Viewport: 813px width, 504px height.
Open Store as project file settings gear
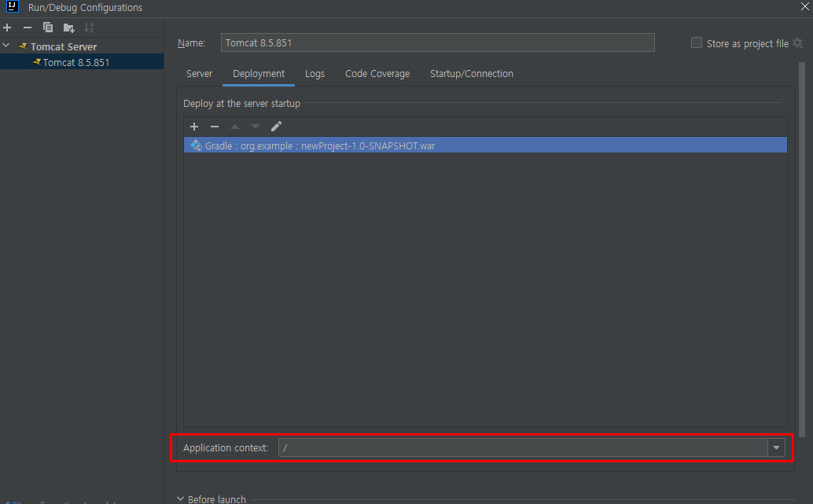click(798, 43)
